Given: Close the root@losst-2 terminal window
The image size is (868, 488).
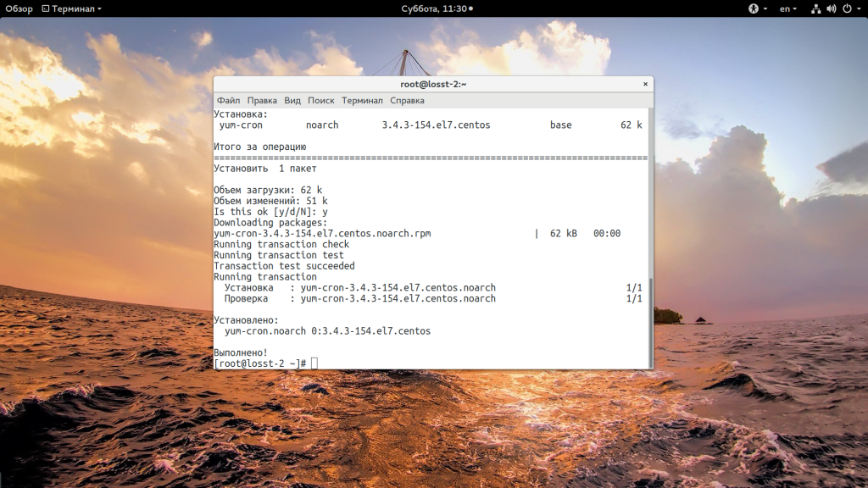Looking at the screenshot, I should click(645, 84).
